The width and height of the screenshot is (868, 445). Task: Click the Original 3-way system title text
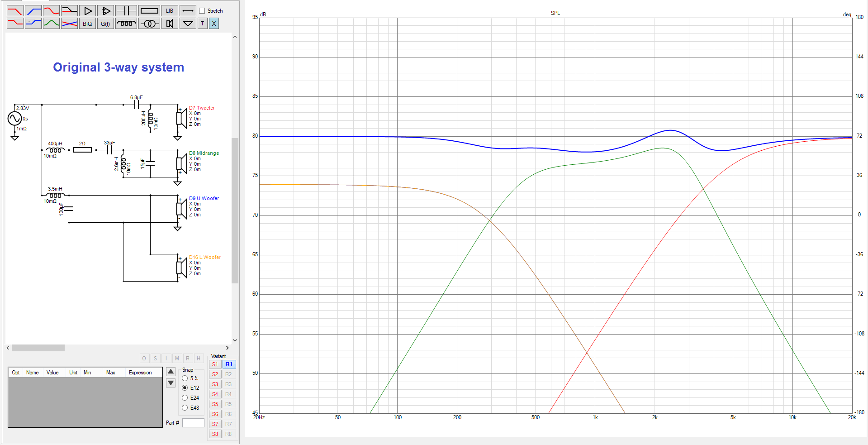pyautogui.click(x=119, y=67)
